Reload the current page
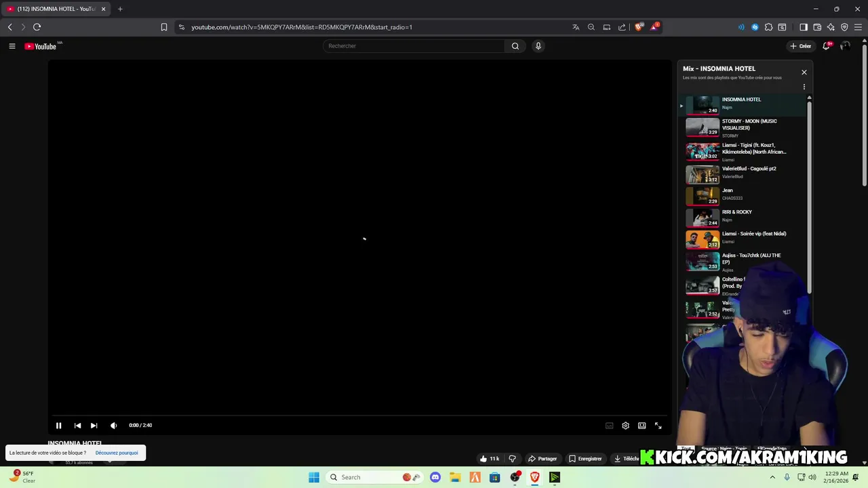Screen dimensions: 868x488 coord(37,27)
